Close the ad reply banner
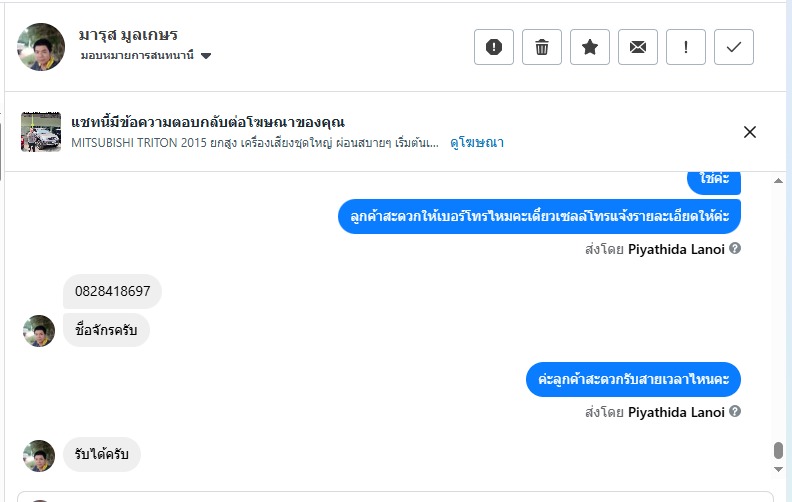Viewport: 792px width, 502px height. [x=750, y=132]
